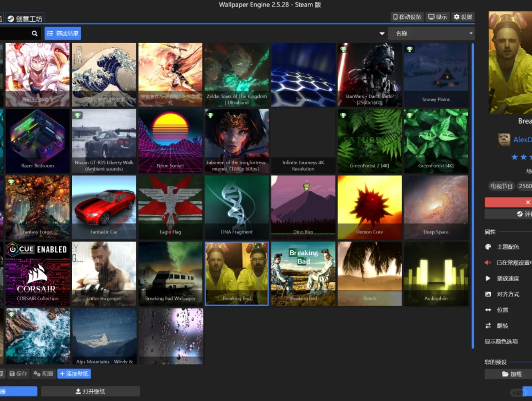Click the 打开壁纸 open wallpaper button
This screenshot has height=401, width=532.
90,391
